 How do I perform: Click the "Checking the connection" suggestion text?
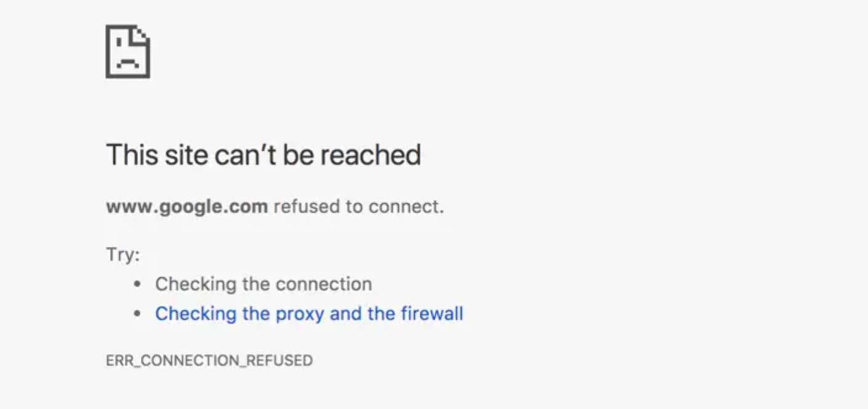[263, 284]
